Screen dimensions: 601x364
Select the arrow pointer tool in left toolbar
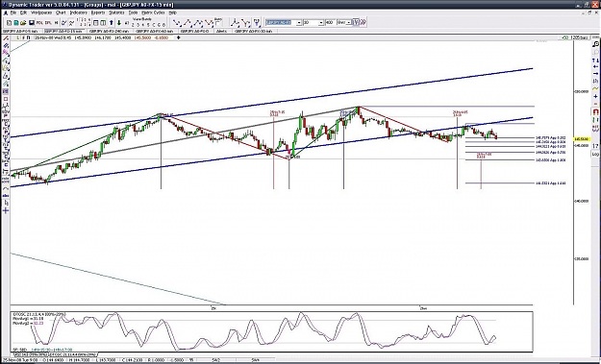point(6,203)
